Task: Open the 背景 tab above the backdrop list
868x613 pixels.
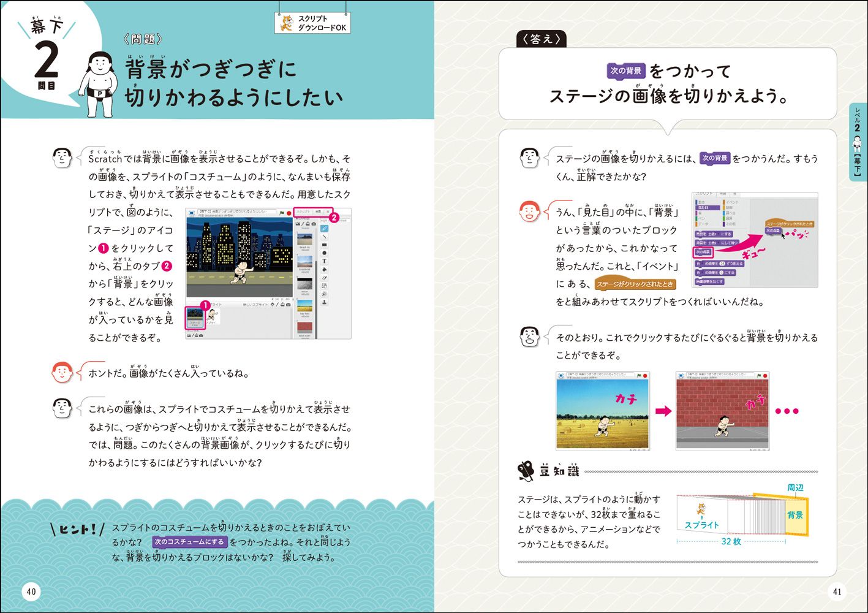Action: tap(318, 211)
